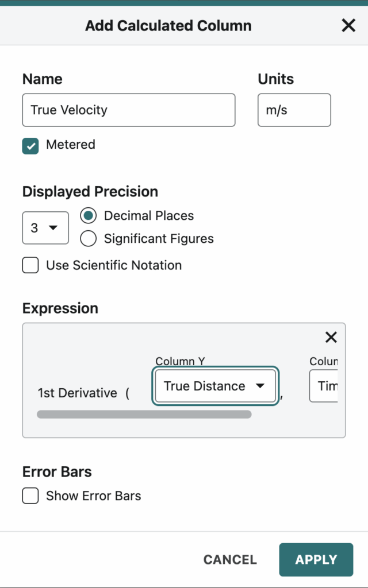Choose the Significant Figures option
Screen dimensions: 368x588
[x=88, y=238]
